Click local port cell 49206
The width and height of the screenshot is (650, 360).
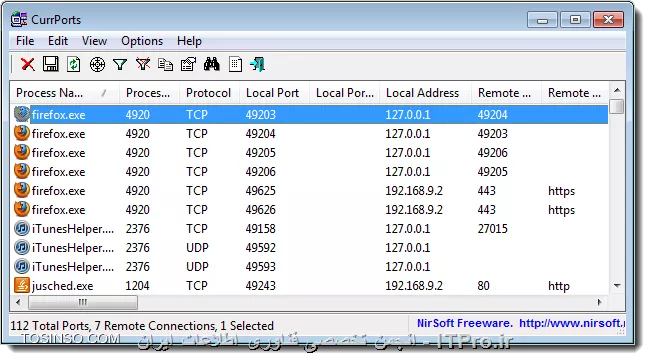pos(260,172)
